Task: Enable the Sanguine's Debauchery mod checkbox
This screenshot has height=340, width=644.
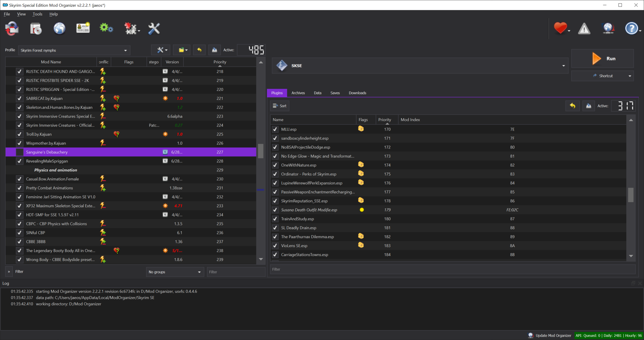Action: click(x=19, y=152)
